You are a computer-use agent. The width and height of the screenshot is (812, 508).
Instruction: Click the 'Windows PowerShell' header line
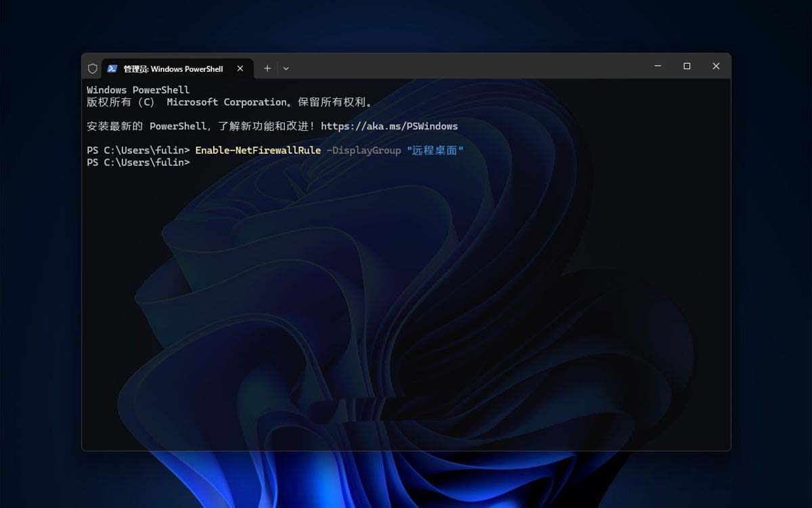click(138, 90)
